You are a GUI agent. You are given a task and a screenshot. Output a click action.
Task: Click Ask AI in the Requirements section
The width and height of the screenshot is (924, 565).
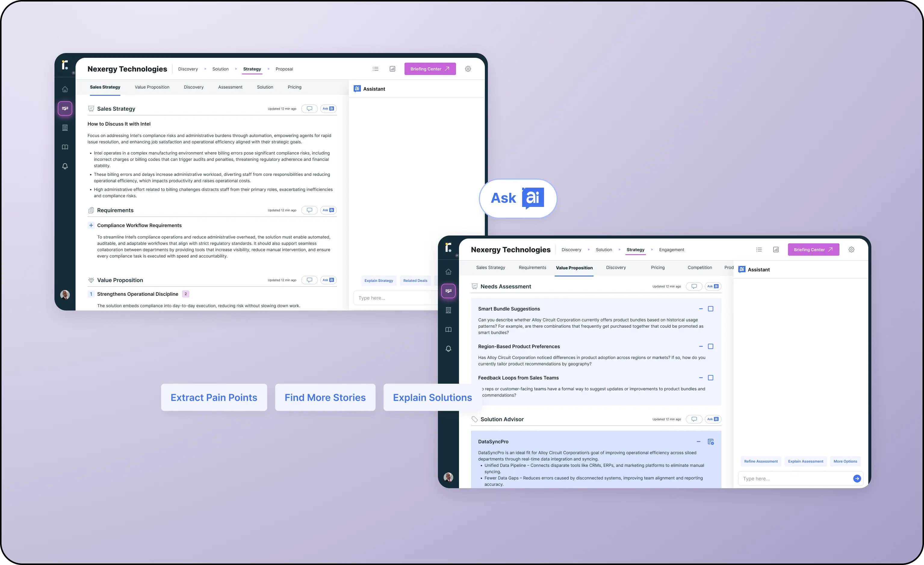[x=328, y=210]
